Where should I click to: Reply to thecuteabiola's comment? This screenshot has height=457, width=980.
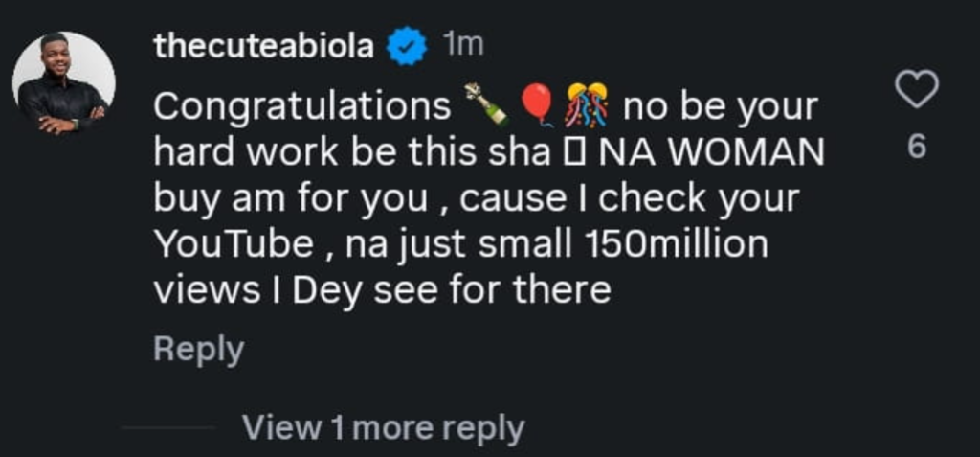(198, 350)
